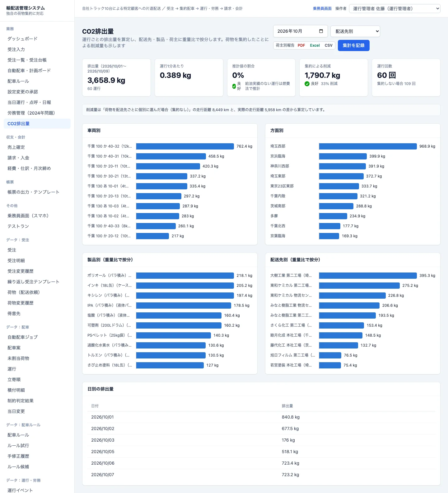Open 受注変更履歴 data page
The width and height of the screenshot is (448, 493).
coord(37,271)
